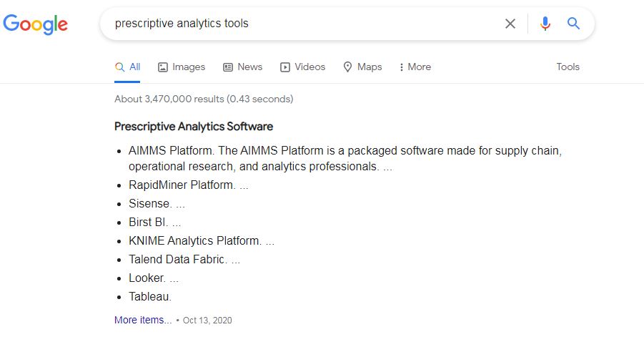Screen dimensions: 644x337
Task: Clear the search box with the X icon
Action: pyautogui.click(x=510, y=24)
